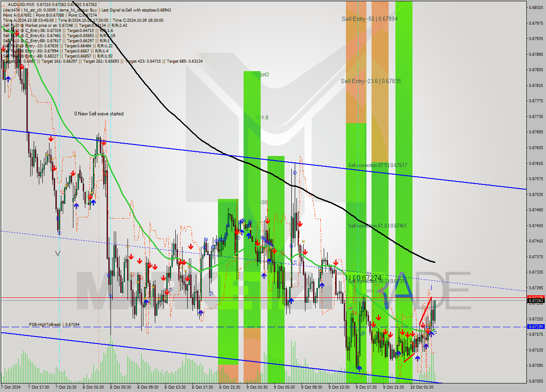Click the 'Point A:0.67692' info line
This screenshot has height=392, width=546.
[x=17, y=15]
